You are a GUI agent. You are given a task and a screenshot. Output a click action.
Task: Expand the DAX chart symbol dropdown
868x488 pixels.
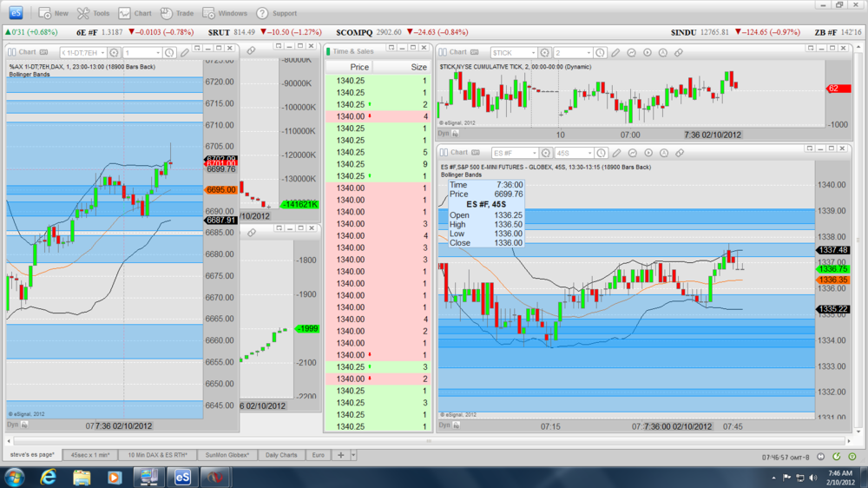click(x=102, y=53)
